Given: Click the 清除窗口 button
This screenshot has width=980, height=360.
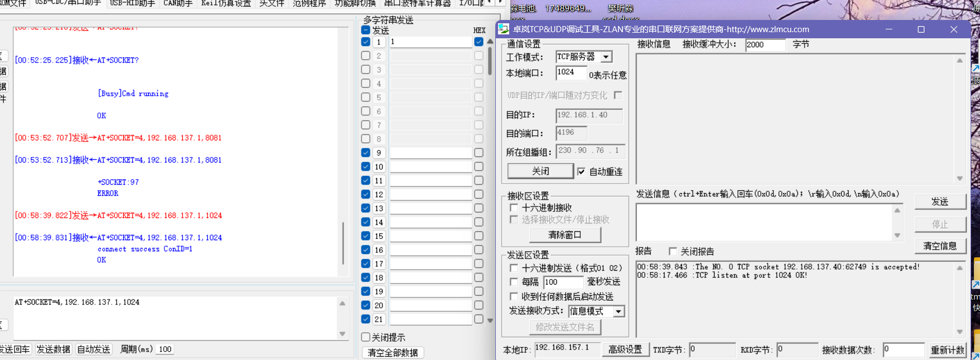Looking at the screenshot, I should 565,235.
